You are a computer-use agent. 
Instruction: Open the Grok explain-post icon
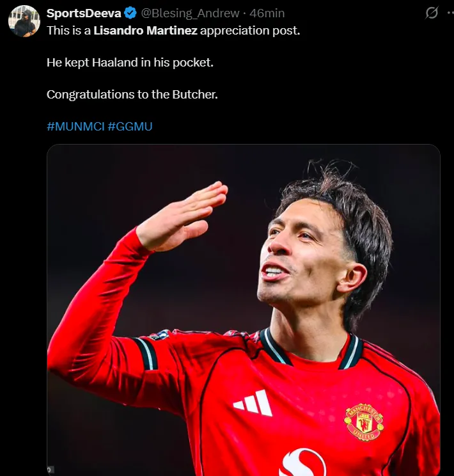coord(432,13)
